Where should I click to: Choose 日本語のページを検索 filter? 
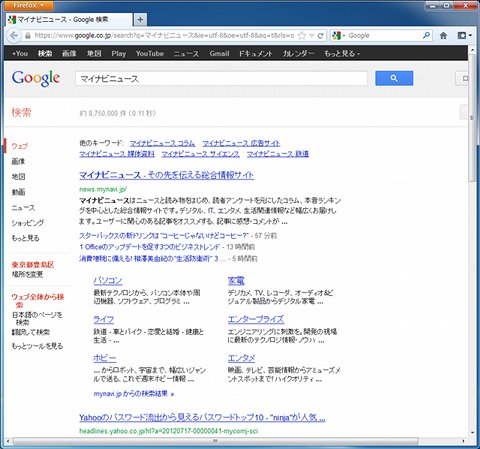tap(37, 318)
